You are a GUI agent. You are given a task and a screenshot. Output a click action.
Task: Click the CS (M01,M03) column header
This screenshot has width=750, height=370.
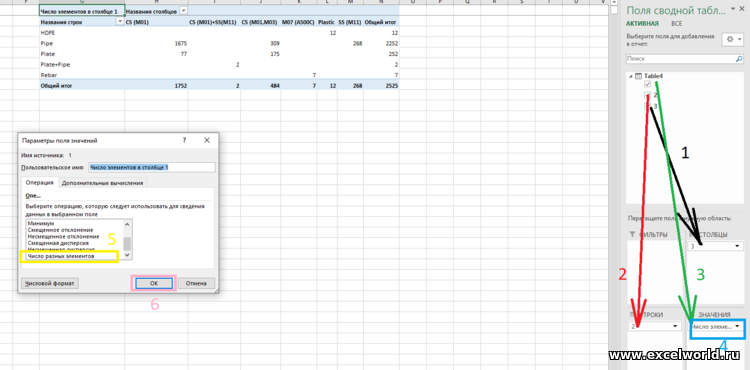click(x=260, y=22)
